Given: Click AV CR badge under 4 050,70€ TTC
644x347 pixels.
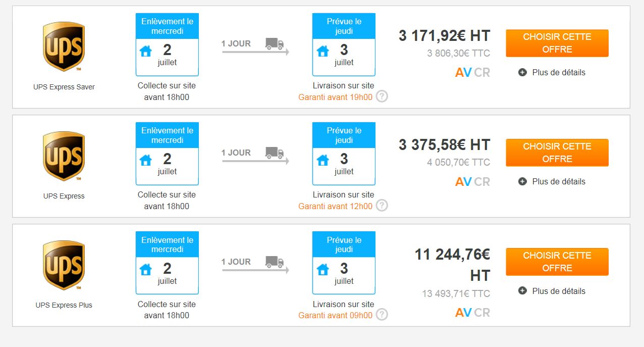Looking at the screenshot, I should 472,182.
